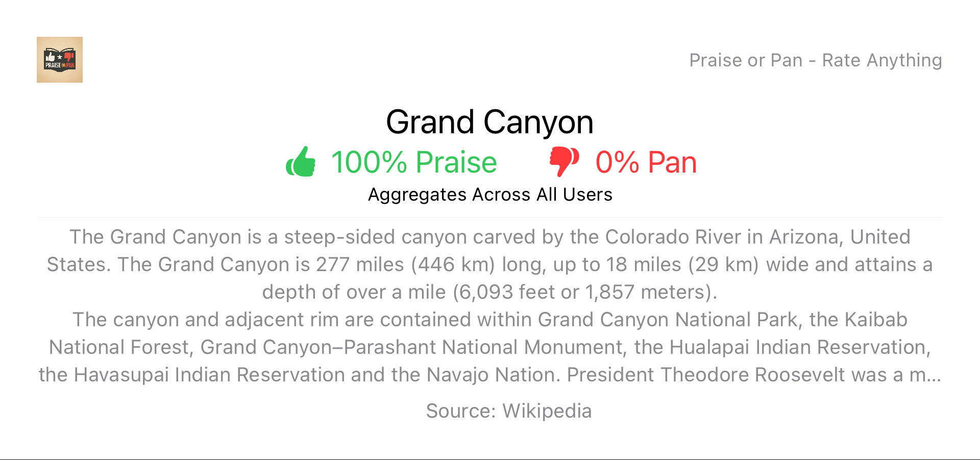Viewport: 980px width, 460px height.
Task: Select the "0% Pan" percentage label
Action: point(646,162)
